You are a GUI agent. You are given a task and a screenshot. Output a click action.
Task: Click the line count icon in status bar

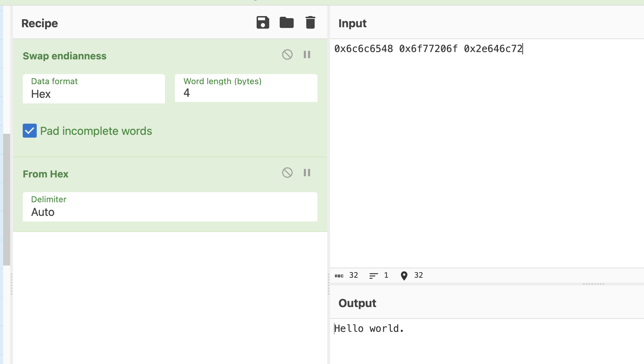click(373, 276)
